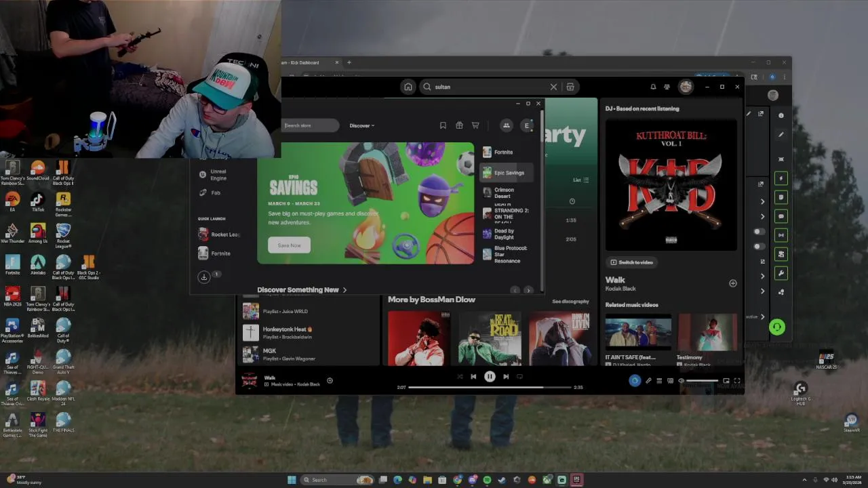Open Spotify lyrics microphone icon
The width and height of the screenshot is (868, 488).
[648, 381]
